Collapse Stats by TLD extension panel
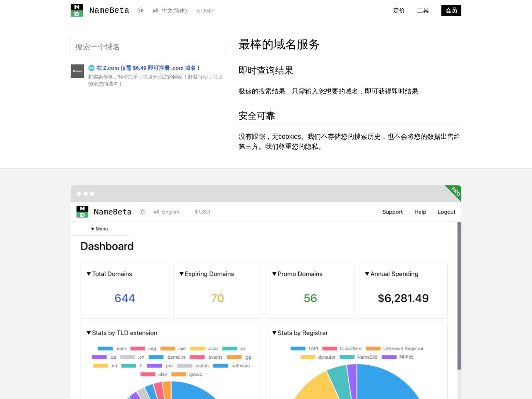The image size is (532, 399). (122, 333)
